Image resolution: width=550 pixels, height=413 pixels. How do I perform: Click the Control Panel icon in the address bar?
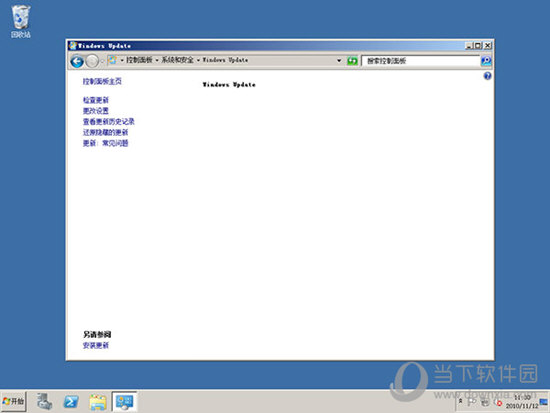pos(113,60)
